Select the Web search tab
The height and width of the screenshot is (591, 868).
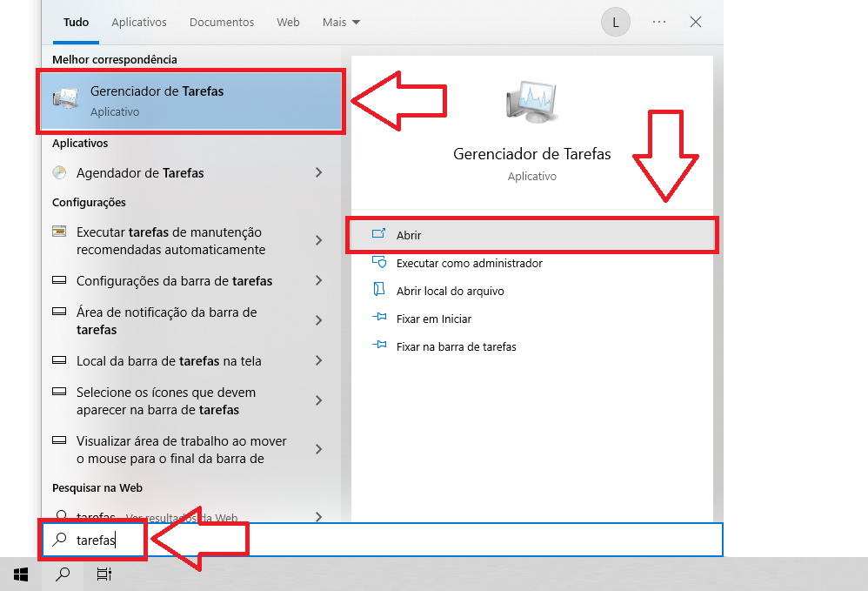point(288,23)
